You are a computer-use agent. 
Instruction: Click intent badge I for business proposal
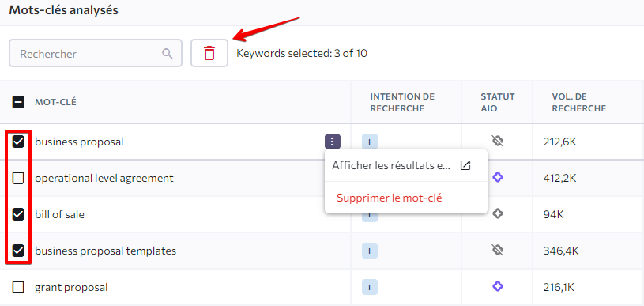tap(370, 142)
